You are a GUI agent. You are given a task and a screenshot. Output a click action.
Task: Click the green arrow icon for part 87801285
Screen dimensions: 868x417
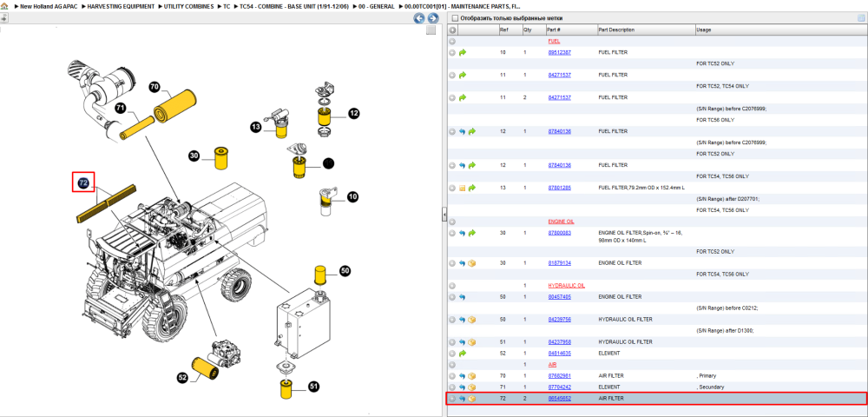point(472,188)
